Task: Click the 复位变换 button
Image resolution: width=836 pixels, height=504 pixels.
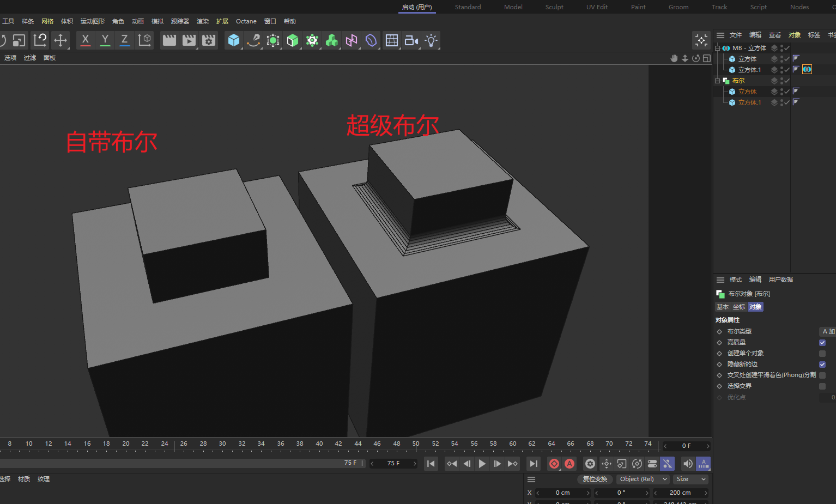Action: tap(595, 479)
